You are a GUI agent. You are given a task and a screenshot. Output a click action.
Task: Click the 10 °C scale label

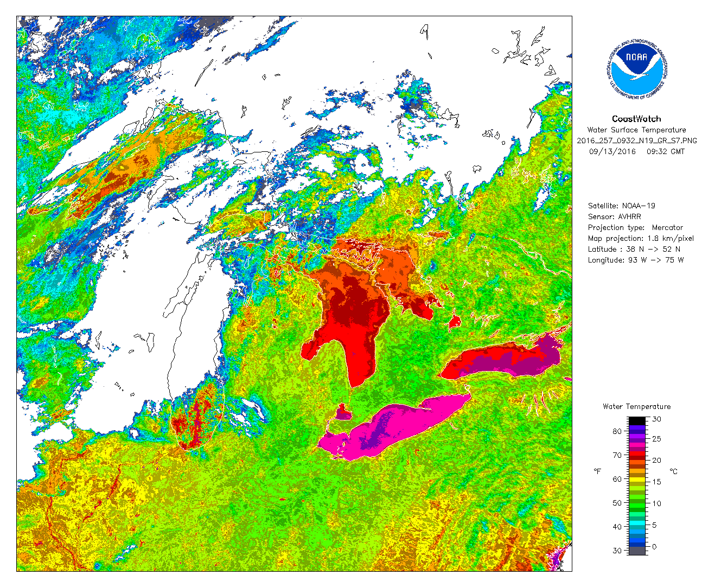tap(656, 503)
